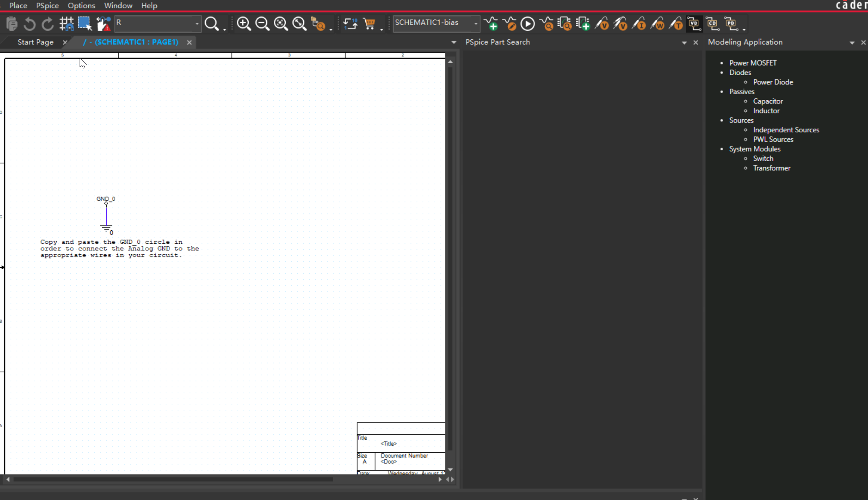Run PSpice simulation play button

click(528, 24)
